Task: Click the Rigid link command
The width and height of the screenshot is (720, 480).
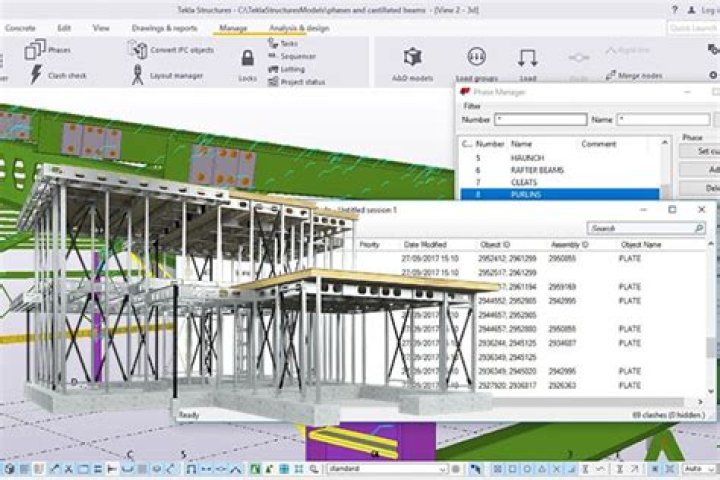Action: [x=627, y=50]
